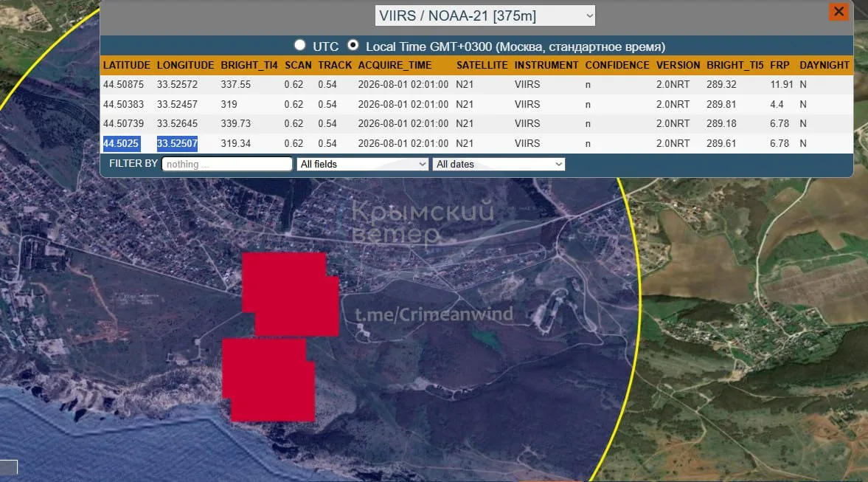Select row with latitude 44.50875

point(476,84)
